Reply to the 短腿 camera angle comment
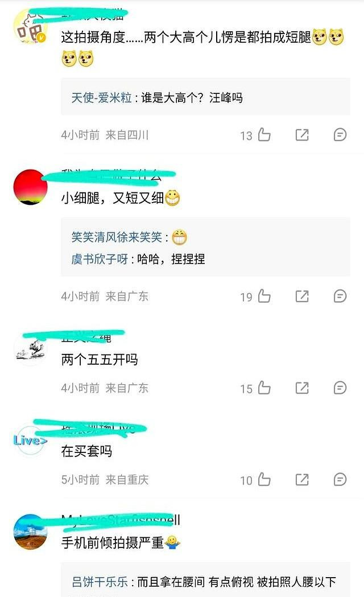The width and height of the screenshot is (364, 597). click(x=340, y=134)
